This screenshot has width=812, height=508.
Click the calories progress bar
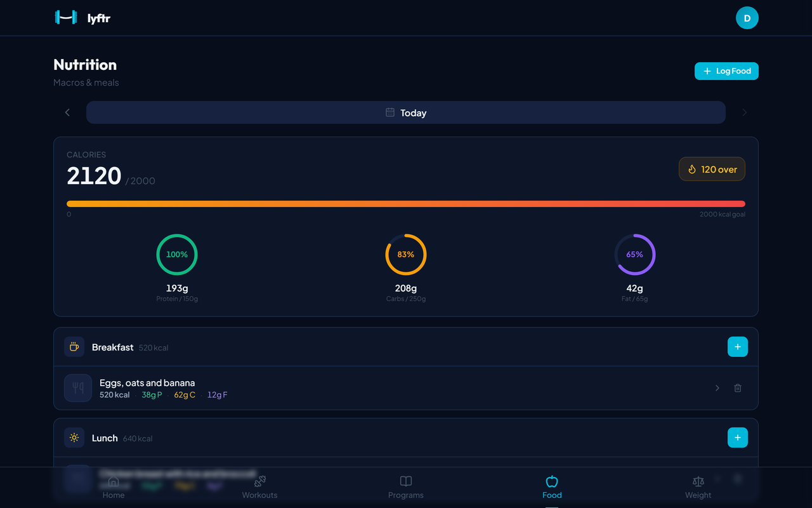pos(406,204)
